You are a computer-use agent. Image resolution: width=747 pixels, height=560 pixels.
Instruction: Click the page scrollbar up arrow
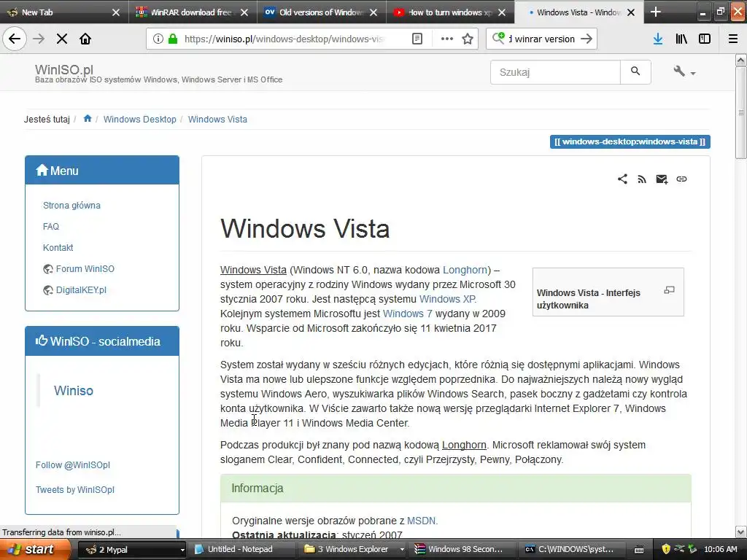click(x=740, y=60)
